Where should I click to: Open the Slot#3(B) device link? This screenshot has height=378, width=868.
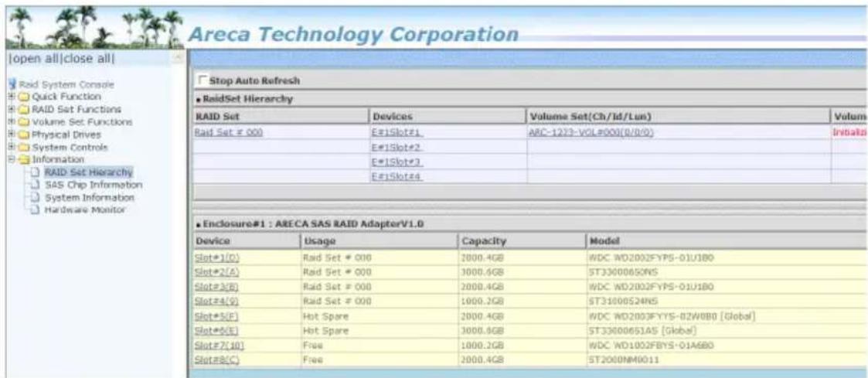[217, 288]
